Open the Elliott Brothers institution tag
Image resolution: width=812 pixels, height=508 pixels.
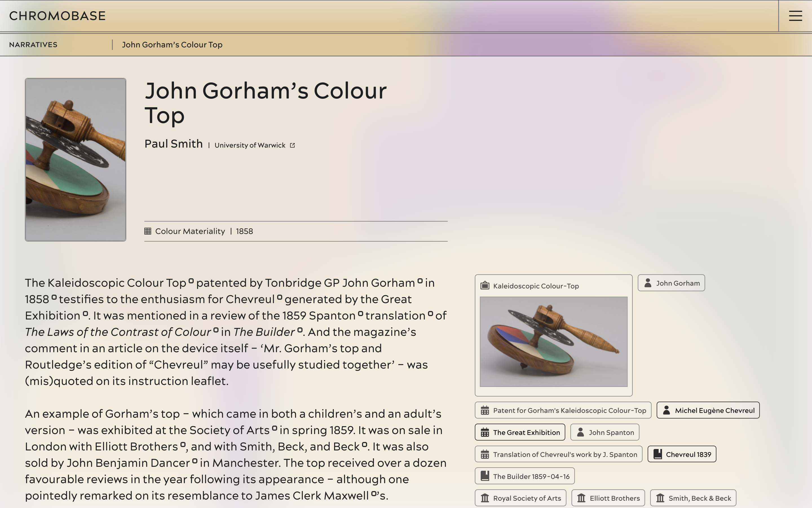608,498
